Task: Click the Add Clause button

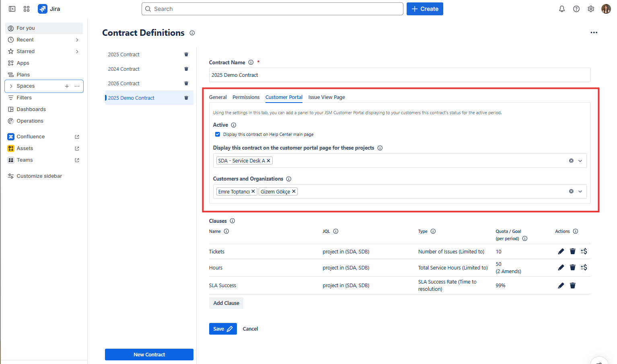Action: coord(226,303)
